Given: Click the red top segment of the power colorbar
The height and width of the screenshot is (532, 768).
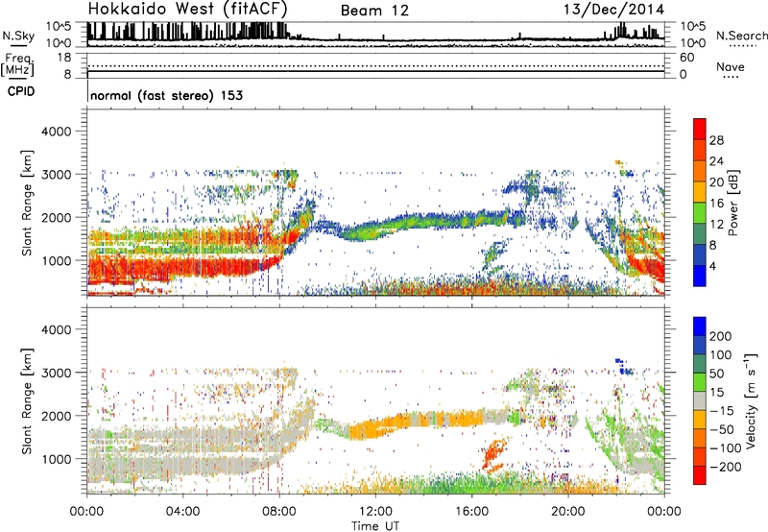Looking at the screenshot, I should pyautogui.click(x=700, y=129).
